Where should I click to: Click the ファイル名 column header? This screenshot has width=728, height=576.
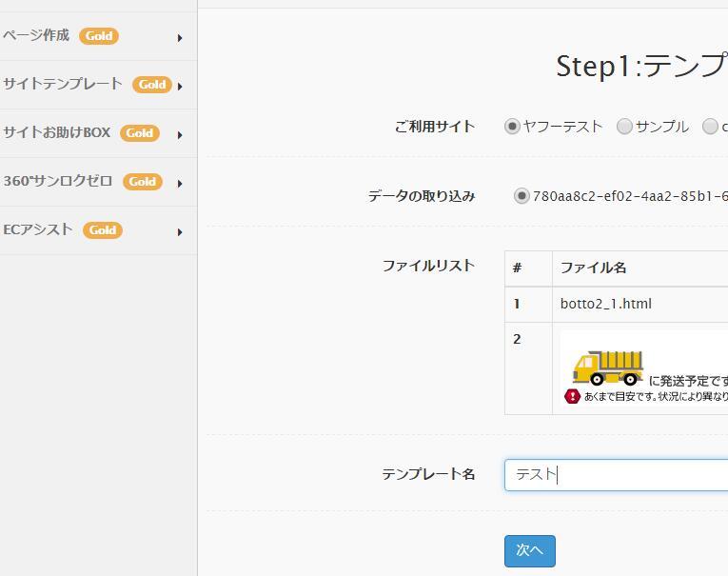tap(594, 268)
